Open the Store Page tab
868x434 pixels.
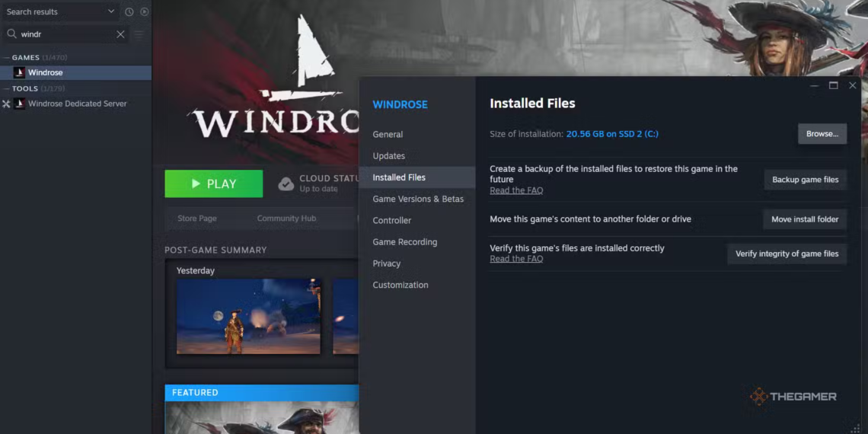click(x=197, y=219)
